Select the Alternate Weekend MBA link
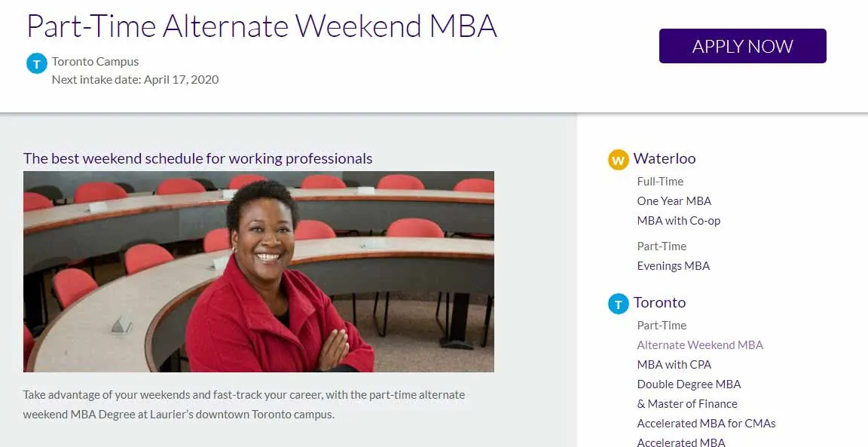 point(700,344)
